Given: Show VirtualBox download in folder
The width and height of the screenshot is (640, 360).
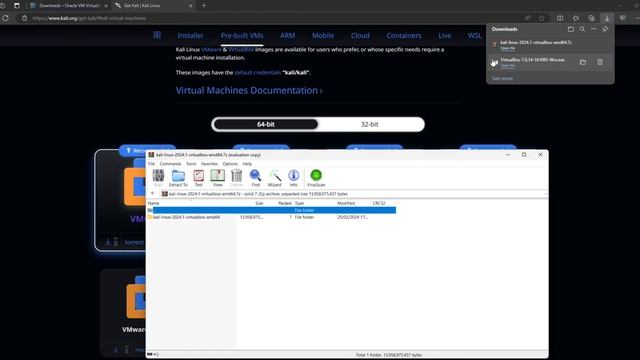Looking at the screenshot, I should click(583, 62).
